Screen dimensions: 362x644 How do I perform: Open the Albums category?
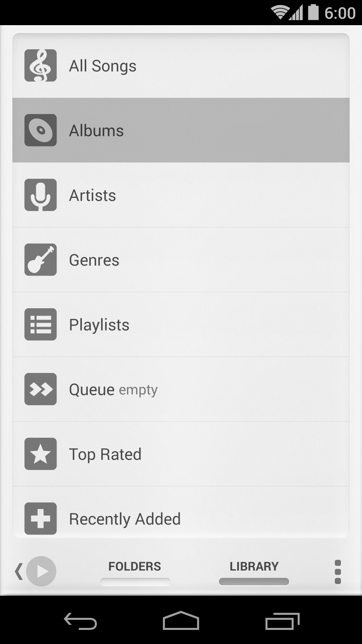[x=181, y=130]
